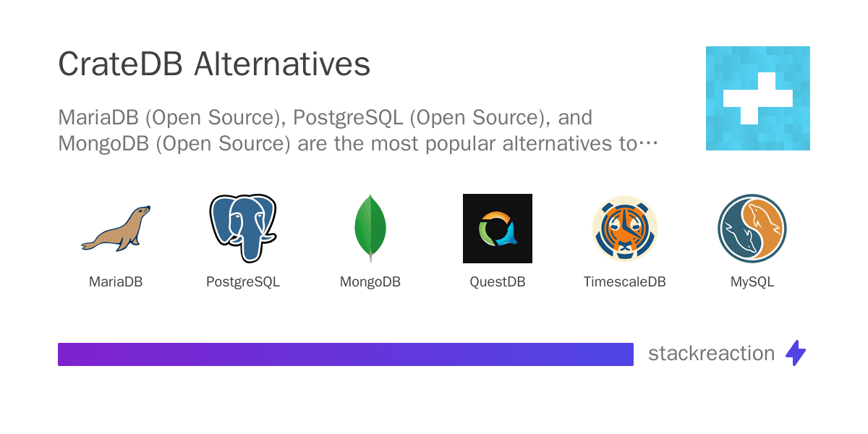
Task: Click the QuestDB name label
Action: tap(498, 282)
